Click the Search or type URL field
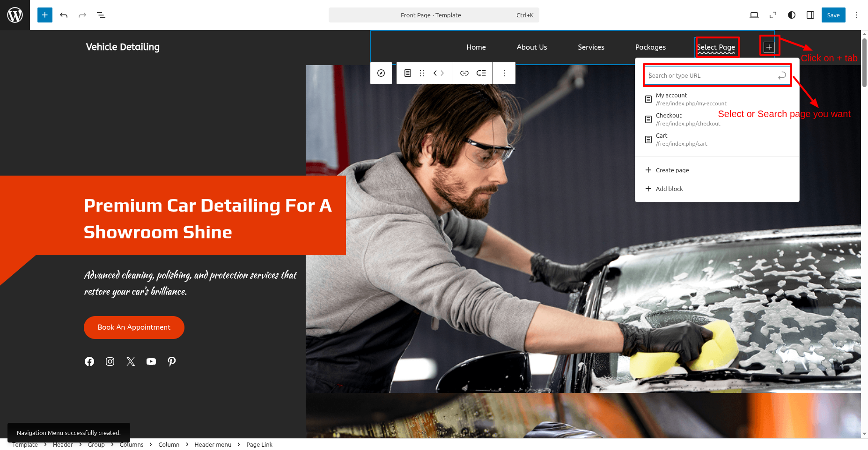The width and height of the screenshot is (868, 450). click(x=711, y=75)
